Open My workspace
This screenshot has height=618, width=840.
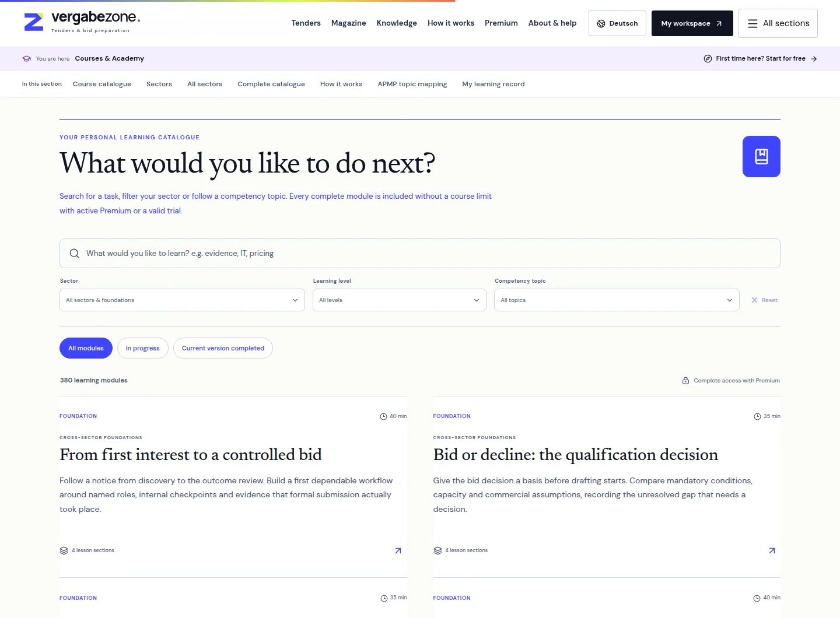pos(692,23)
